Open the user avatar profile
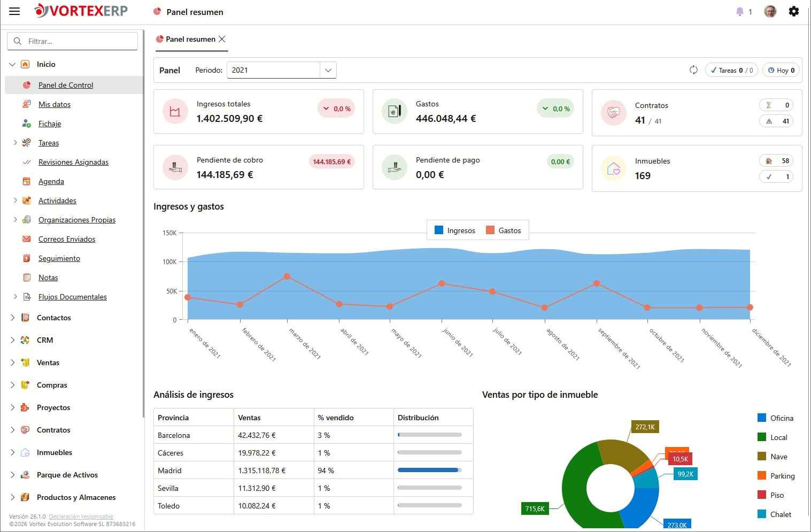 (x=770, y=11)
